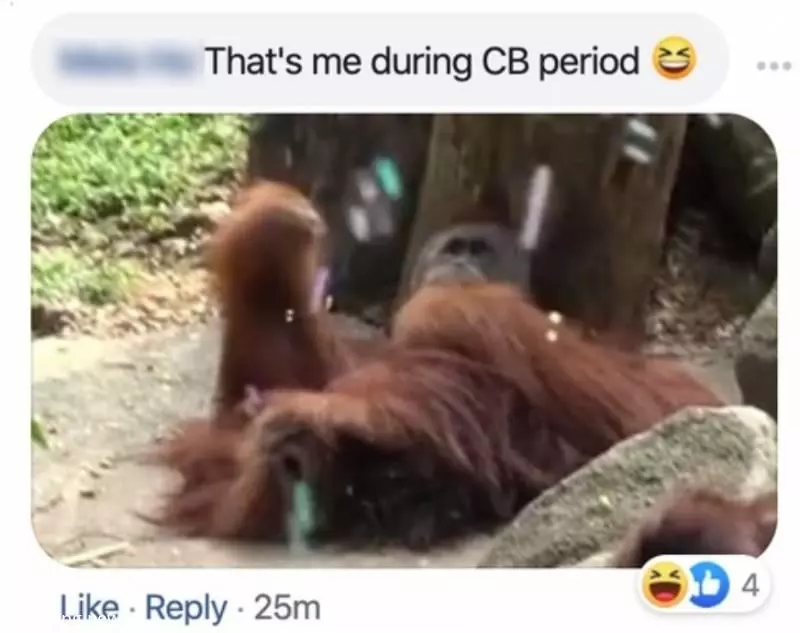
Task: Click the Like link under the comment
Action: pos(90,607)
